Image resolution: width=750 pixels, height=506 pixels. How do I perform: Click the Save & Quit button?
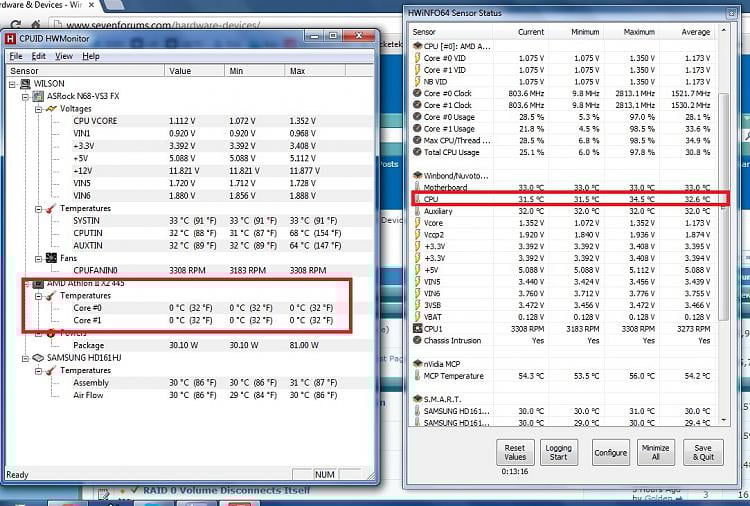pos(703,452)
